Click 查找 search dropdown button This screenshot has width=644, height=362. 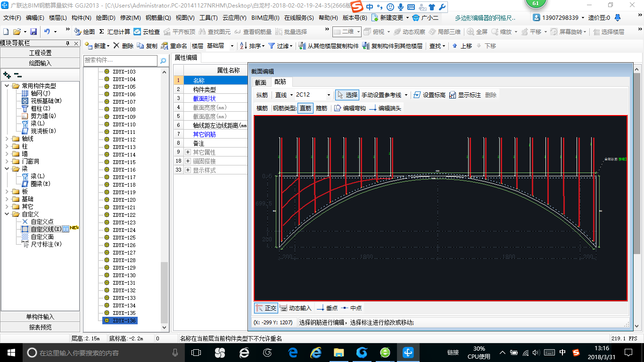click(x=437, y=46)
